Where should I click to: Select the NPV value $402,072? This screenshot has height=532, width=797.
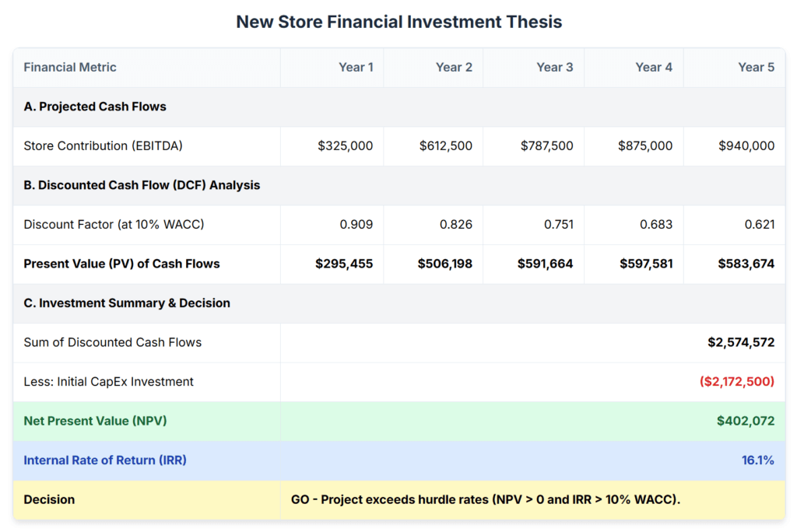746,421
